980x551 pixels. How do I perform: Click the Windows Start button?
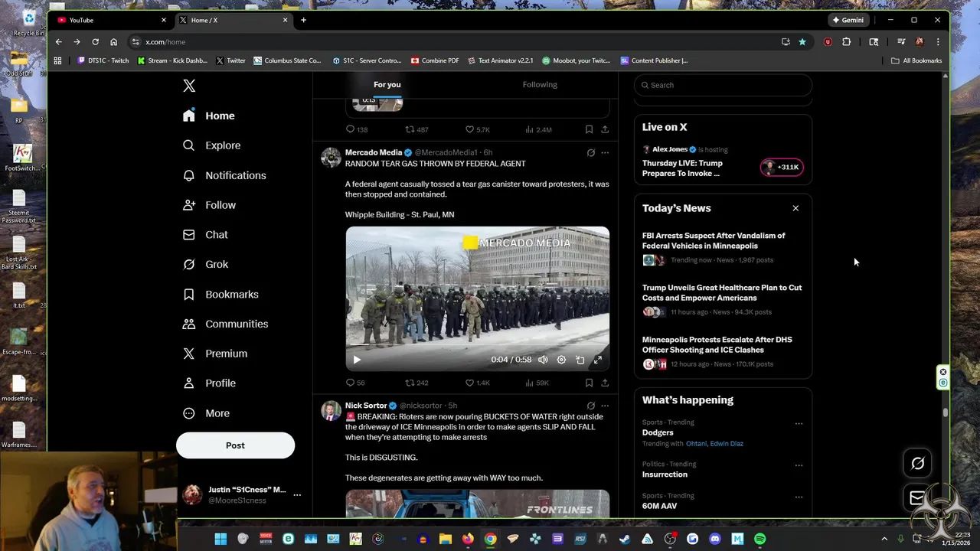point(220,540)
